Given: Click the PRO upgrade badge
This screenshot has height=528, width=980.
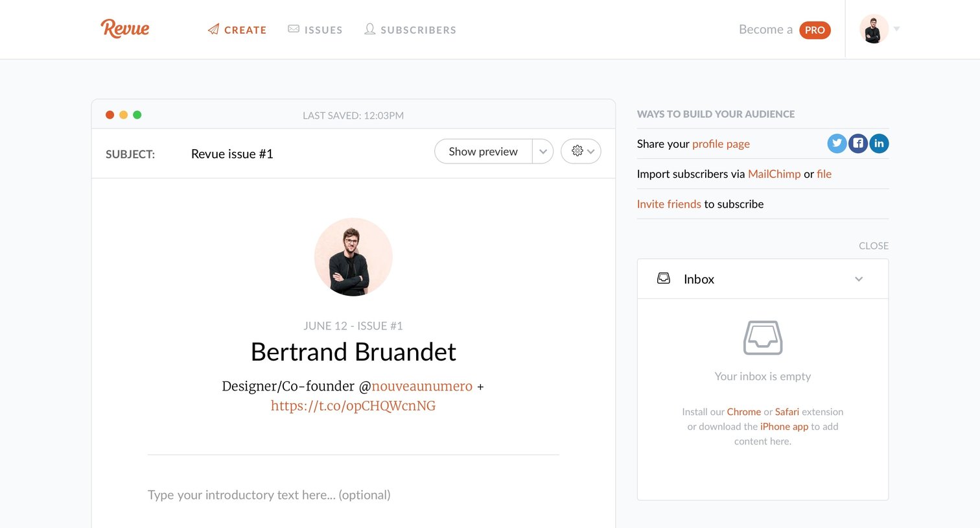Looking at the screenshot, I should pos(815,30).
